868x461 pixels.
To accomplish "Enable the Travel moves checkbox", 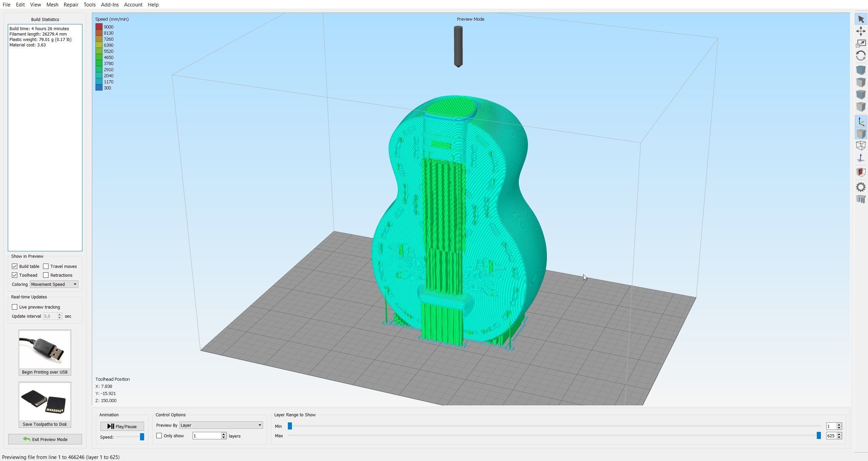I will click(46, 266).
